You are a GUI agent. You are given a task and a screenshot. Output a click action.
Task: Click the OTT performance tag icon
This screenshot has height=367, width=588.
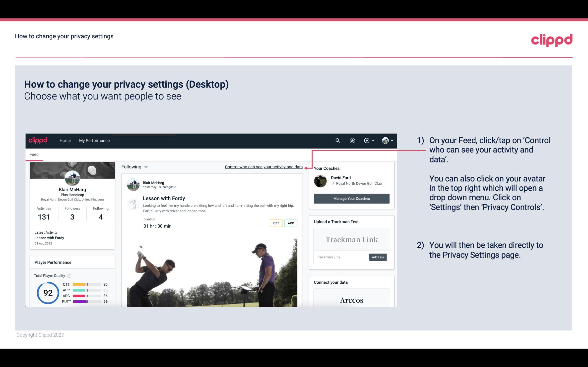[x=276, y=223]
